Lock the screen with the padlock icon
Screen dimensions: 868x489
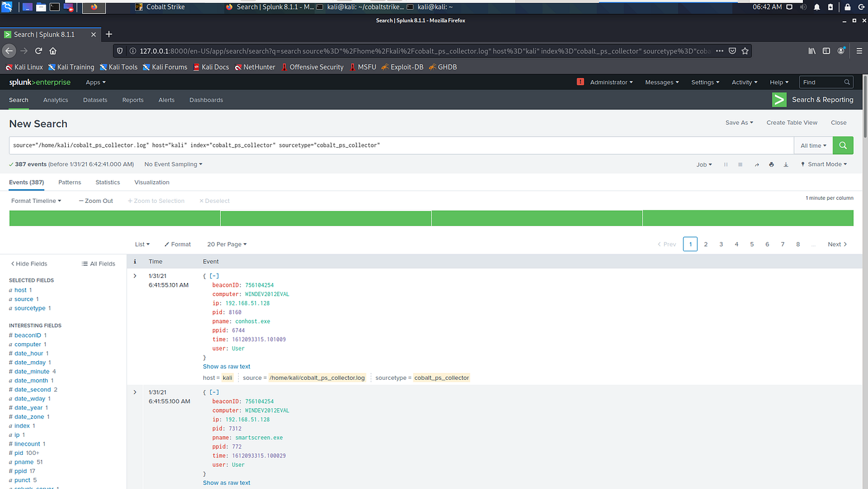tap(847, 7)
